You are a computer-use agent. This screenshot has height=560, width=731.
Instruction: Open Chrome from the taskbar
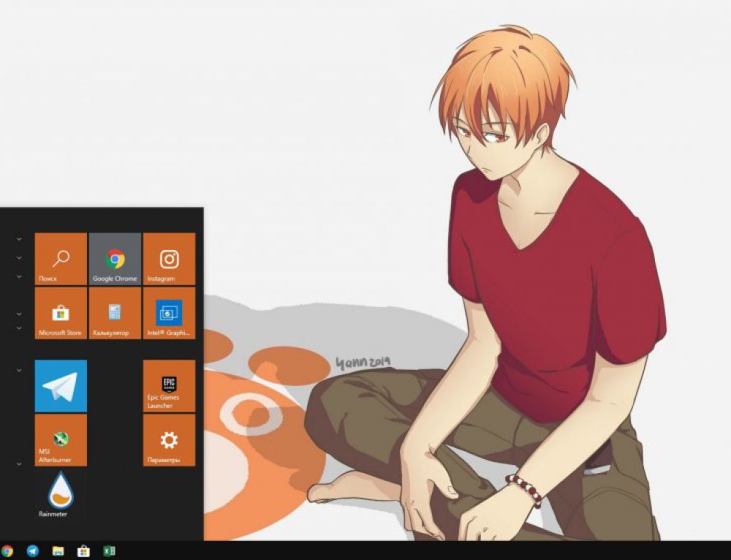[x=6, y=550]
